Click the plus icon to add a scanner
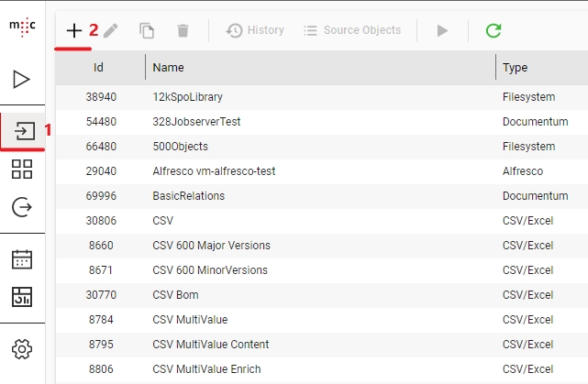 pos(74,30)
